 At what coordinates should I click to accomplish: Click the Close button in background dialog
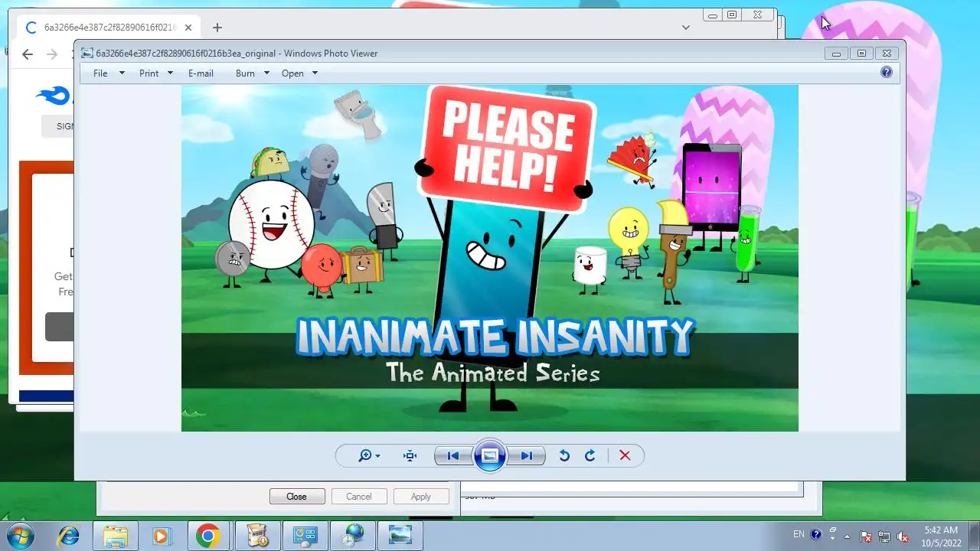coord(297,497)
